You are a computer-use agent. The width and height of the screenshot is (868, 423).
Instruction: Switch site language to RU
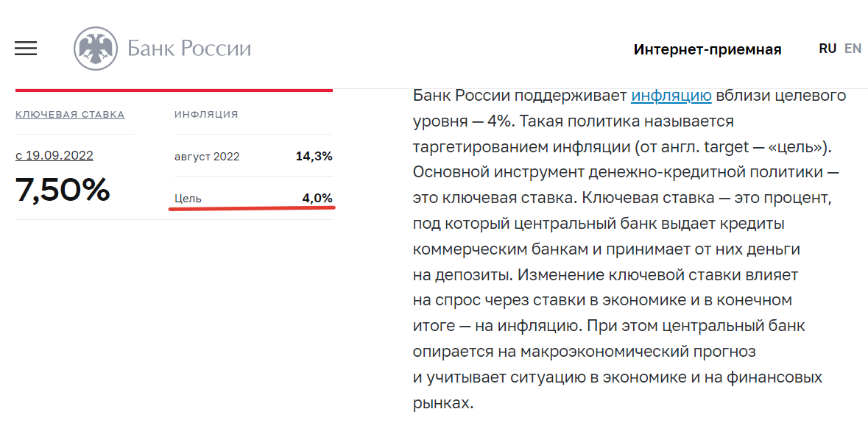coord(828,49)
